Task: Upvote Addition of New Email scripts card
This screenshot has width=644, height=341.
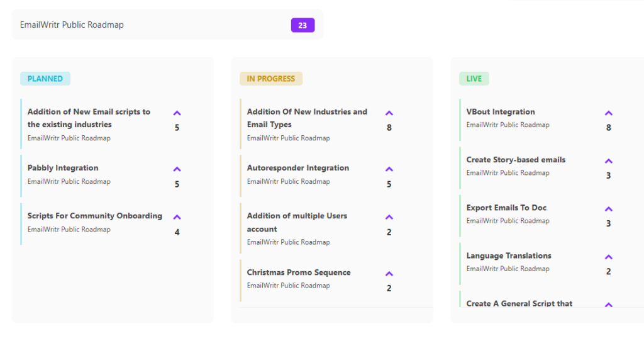Action: [177, 113]
